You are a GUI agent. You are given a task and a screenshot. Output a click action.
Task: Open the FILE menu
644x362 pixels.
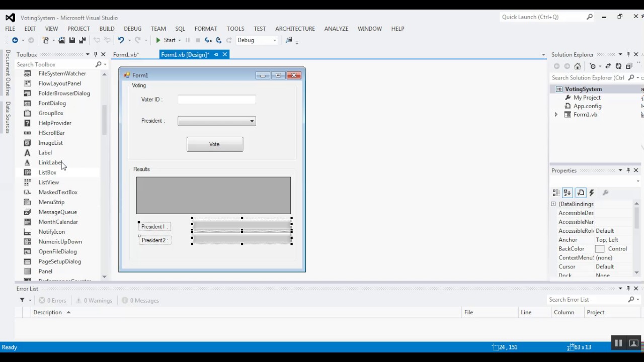[10, 29]
